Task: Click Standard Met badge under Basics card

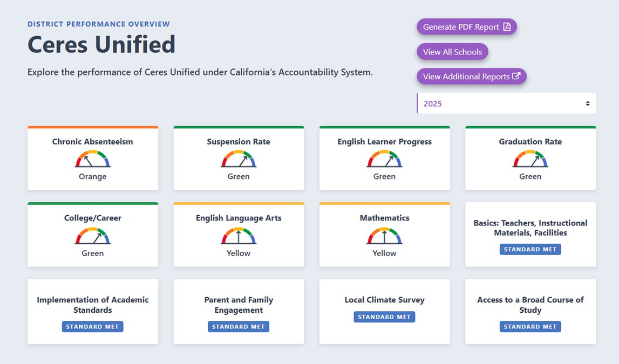Action: click(530, 250)
